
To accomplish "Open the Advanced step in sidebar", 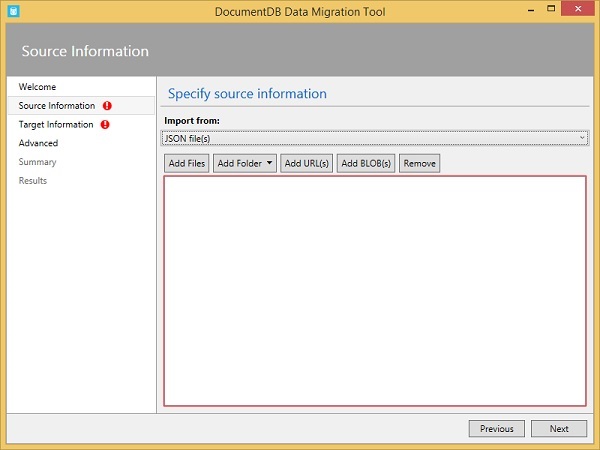I will [x=39, y=143].
